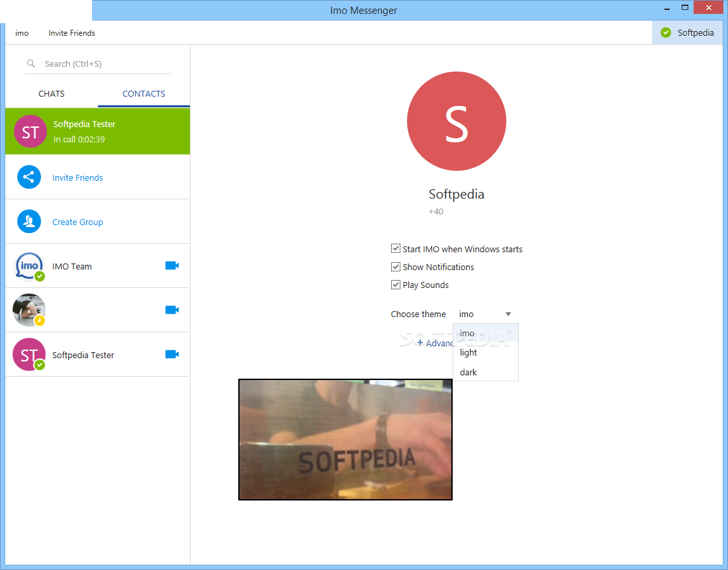Click the Create Group link

pos(77,222)
